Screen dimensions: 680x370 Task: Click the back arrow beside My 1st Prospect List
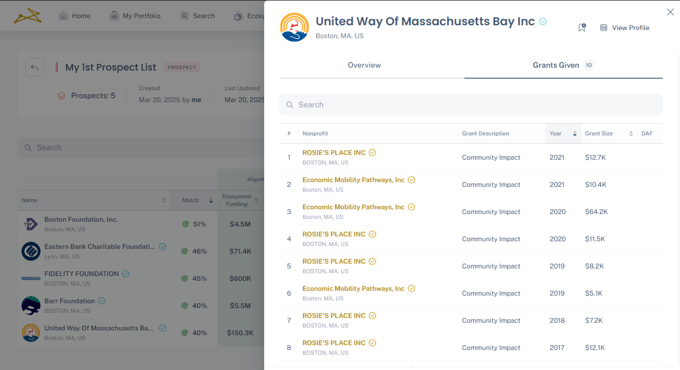pos(35,68)
